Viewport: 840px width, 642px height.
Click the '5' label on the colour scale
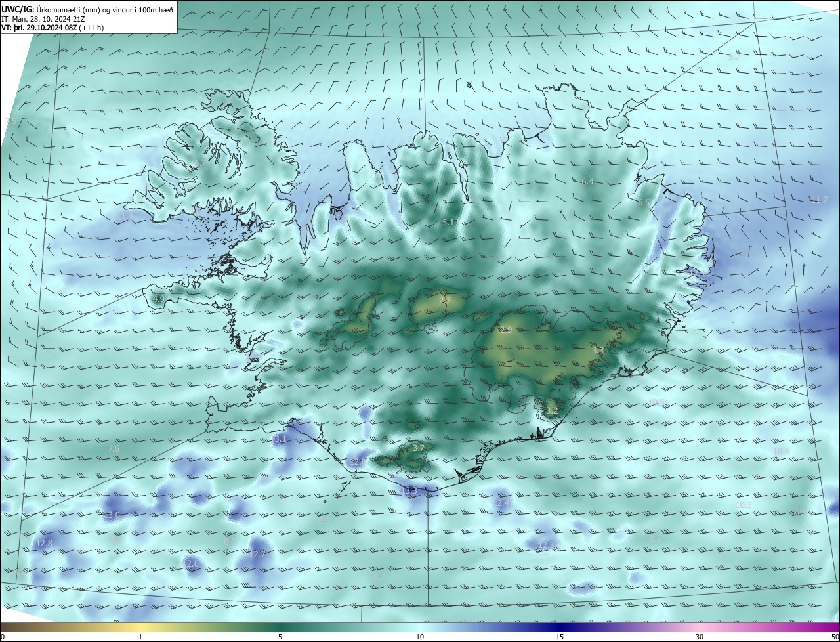280,637
